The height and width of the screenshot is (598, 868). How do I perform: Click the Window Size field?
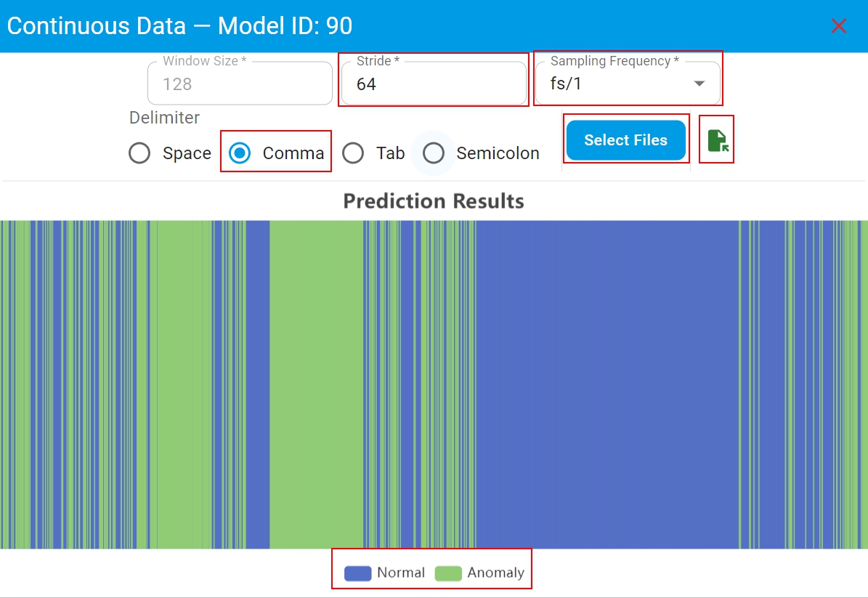(240, 84)
